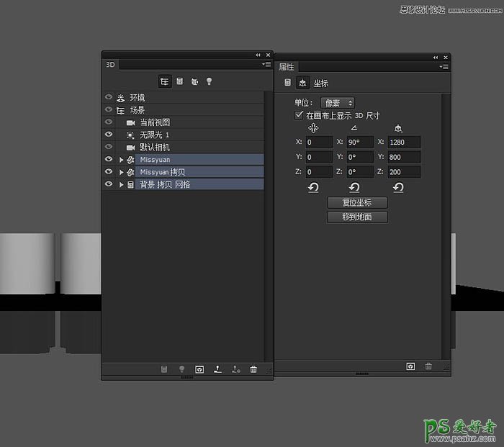Delete selected item in 3D panel
The image size is (504, 447).
pyautogui.click(x=253, y=369)
